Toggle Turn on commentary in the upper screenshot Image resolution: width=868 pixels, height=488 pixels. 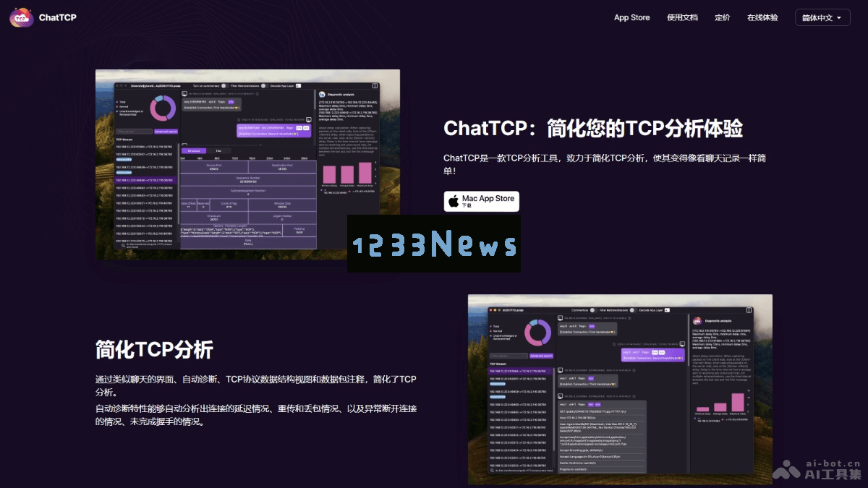click(x=225, y=86)
